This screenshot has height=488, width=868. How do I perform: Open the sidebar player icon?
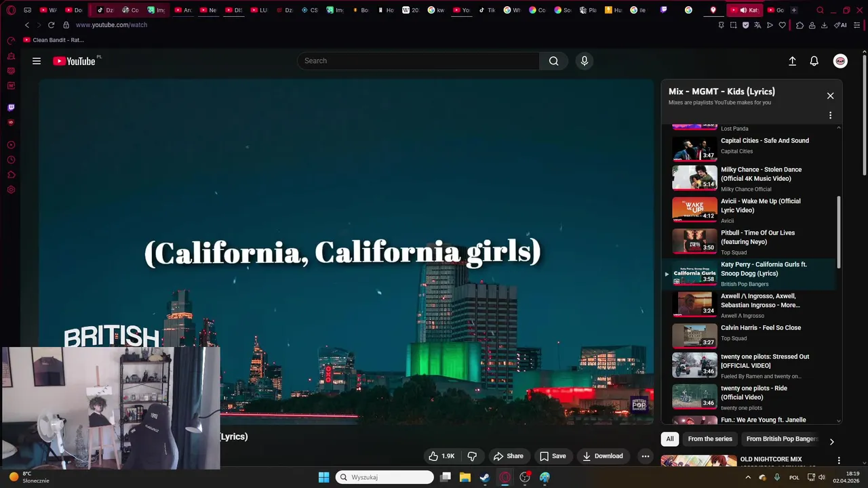pos(11,145)
